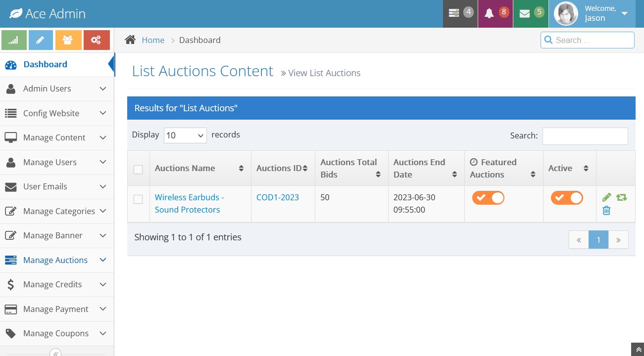Toggle the Featured Auctions switch off
Image resolution: width=644 pixels, height=356 pixels.
pos(488,198)
